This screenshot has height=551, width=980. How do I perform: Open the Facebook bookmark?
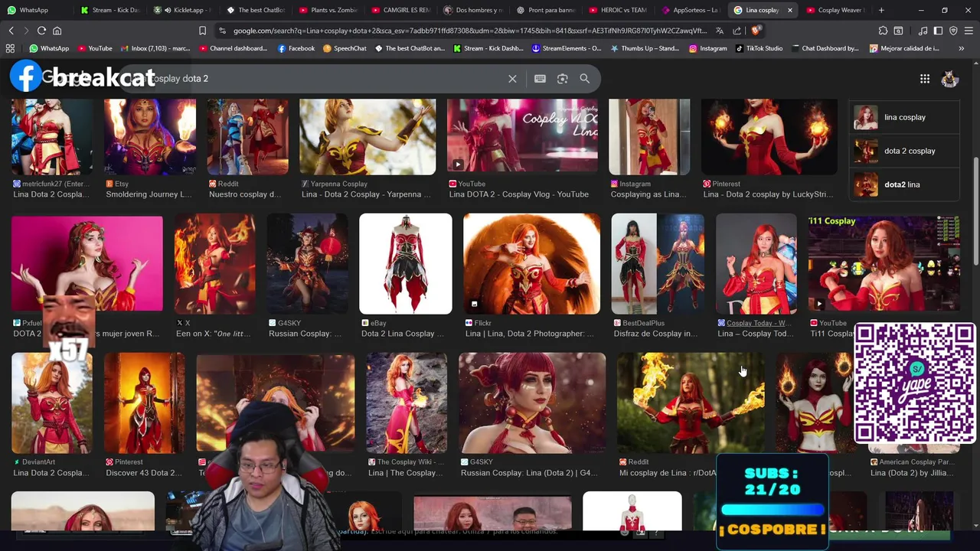pos(296,48)
